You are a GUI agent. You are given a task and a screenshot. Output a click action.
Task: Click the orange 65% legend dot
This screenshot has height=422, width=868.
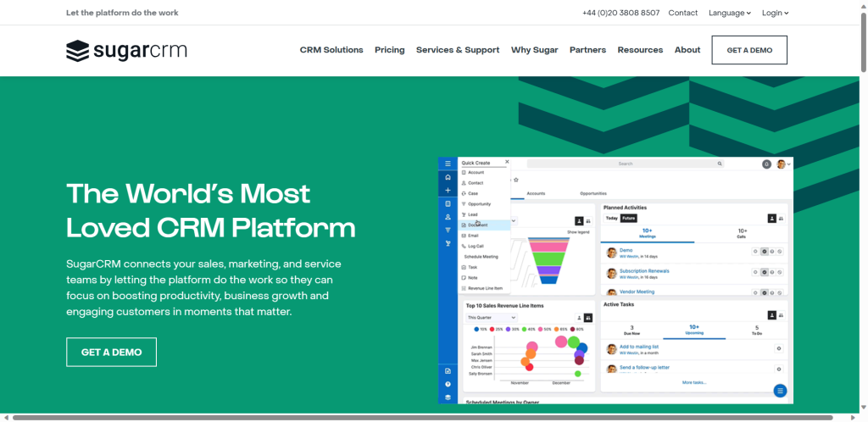(x=556, y=329)
